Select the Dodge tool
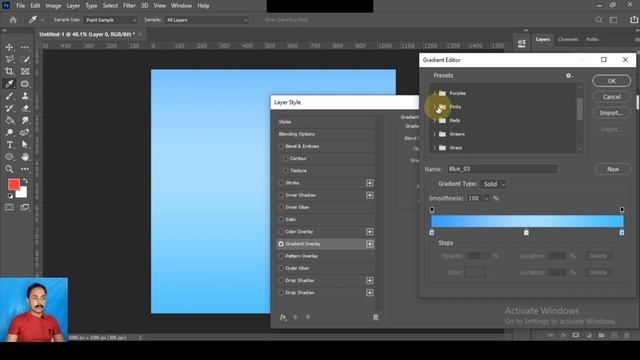The width and height of the screenshot is (640, 360). [9, 132]
